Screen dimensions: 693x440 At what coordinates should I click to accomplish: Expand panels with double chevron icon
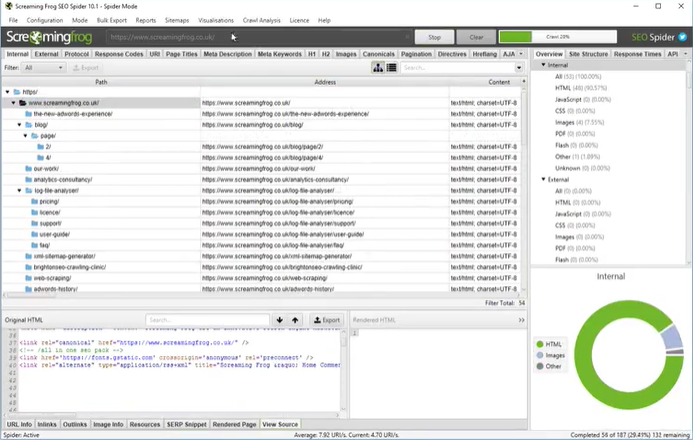(521, 320)
